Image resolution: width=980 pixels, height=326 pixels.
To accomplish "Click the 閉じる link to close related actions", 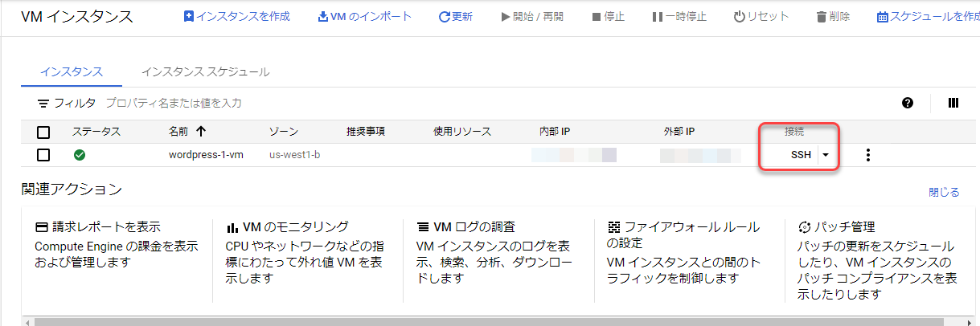I will click(x=944, y=193).
